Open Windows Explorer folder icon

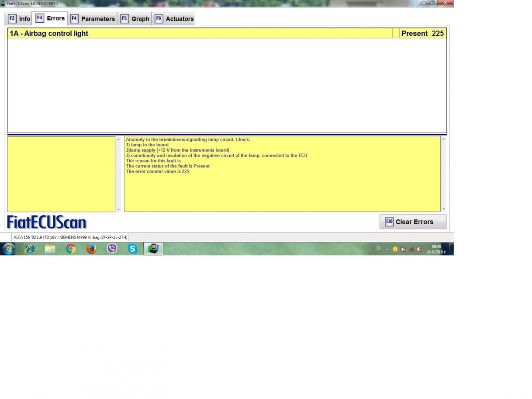click(x=50, y=249)
